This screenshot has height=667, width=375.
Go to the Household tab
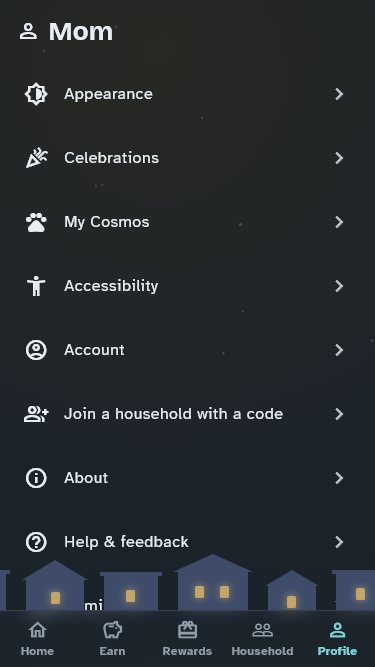[262, 639]
